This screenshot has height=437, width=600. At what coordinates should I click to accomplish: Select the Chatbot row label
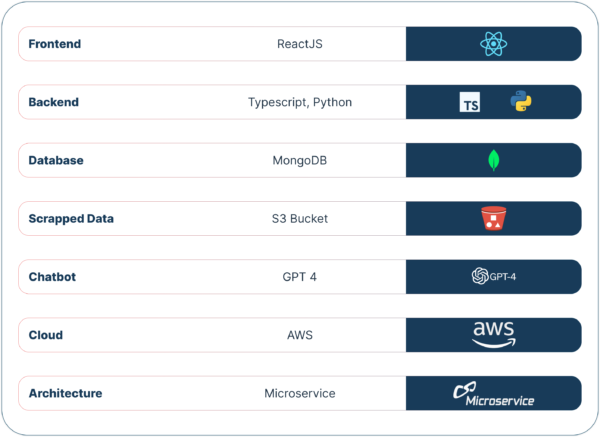pos(53,276)
